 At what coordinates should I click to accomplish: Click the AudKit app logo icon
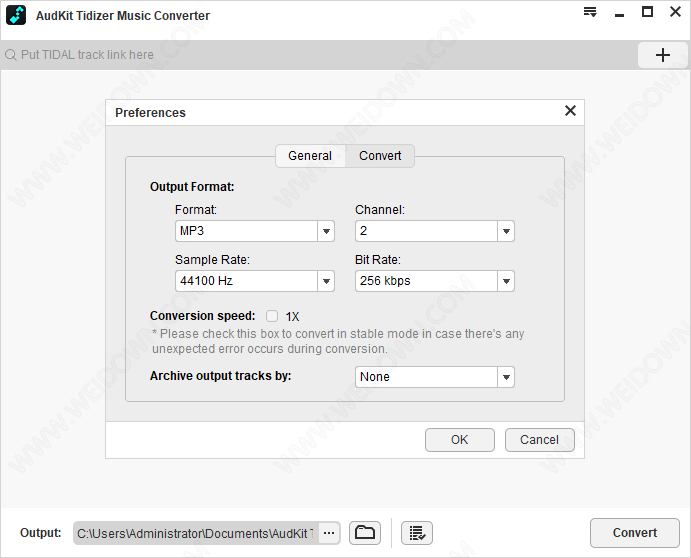(16, 15)
